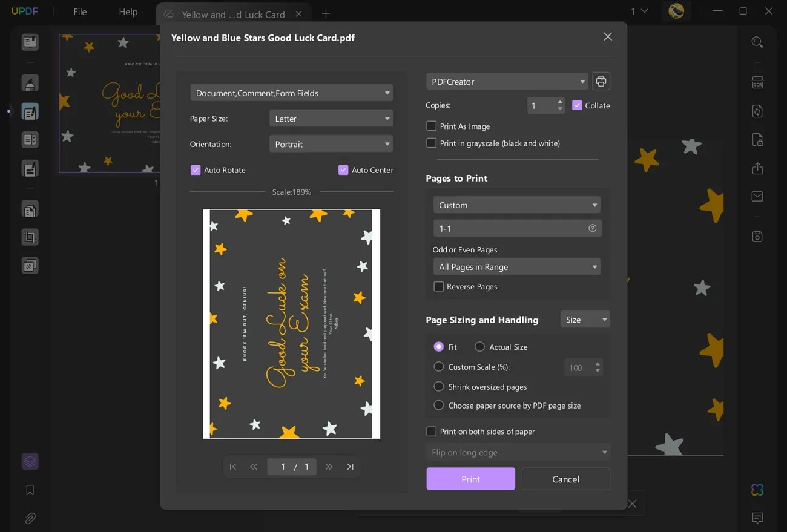Open the Document,Comment,Form Fields dropdown
Image resolution: width=787 pixels, height=532 pixels.
[x=292, y=93]
